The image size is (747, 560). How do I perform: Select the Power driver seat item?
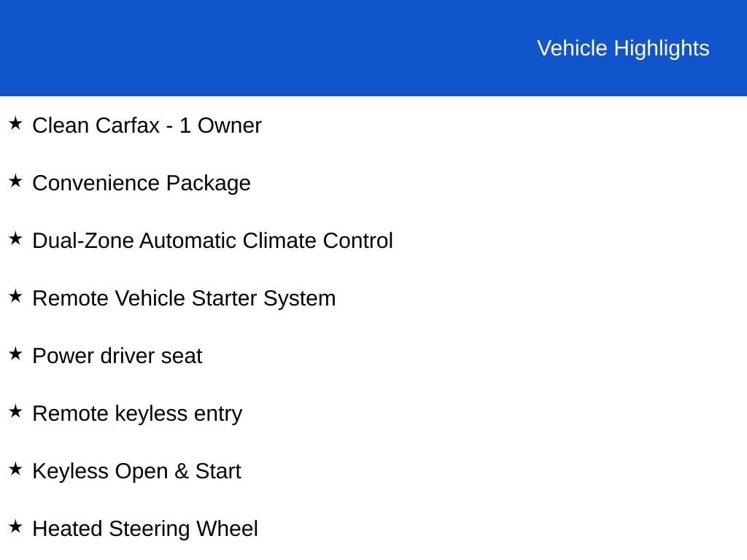point(117,356)
